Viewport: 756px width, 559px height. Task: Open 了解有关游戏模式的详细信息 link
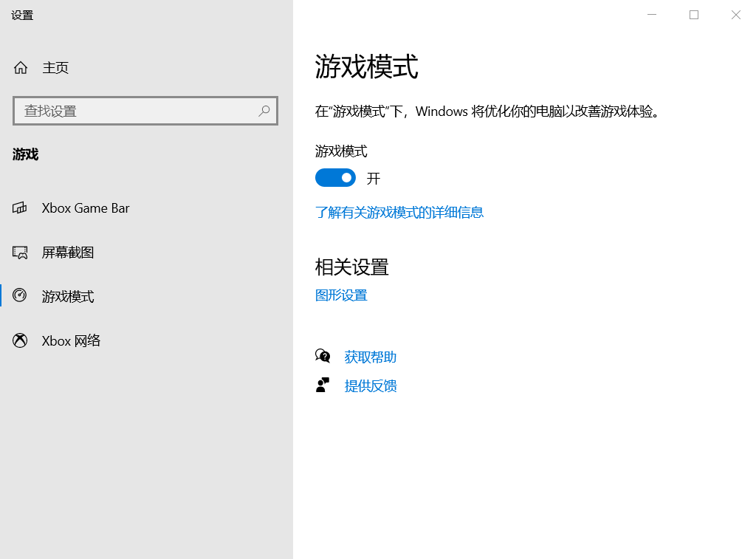pos(399,212)
